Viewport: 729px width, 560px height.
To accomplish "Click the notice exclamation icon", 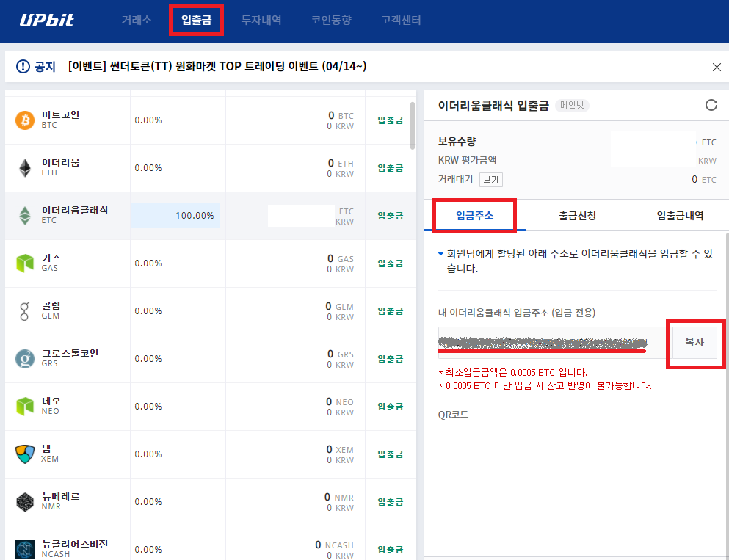I will [23, 67].
